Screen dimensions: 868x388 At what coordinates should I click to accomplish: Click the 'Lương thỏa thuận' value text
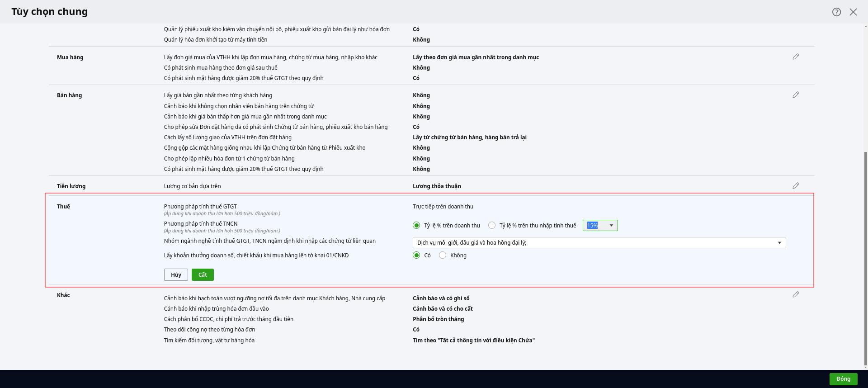point(437,186)
